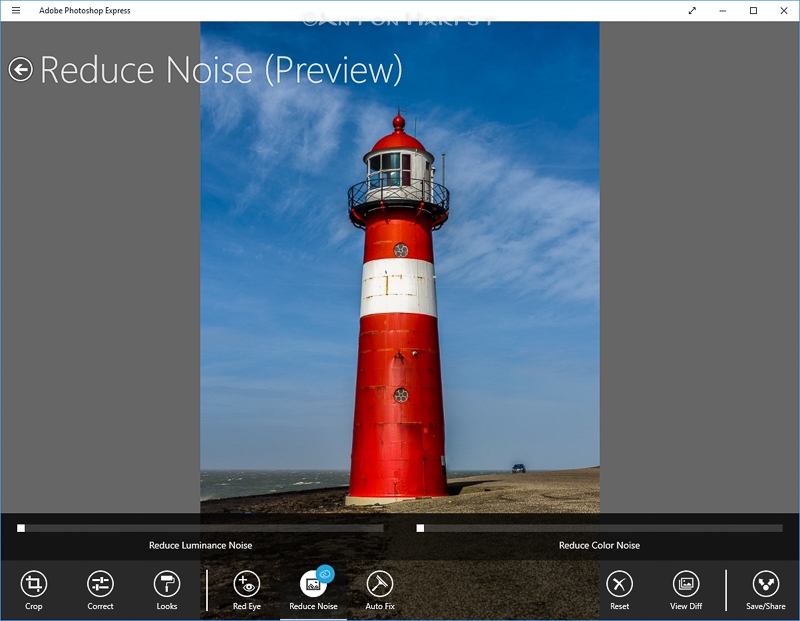Click the lighthouse photo preview

[399, 267]
